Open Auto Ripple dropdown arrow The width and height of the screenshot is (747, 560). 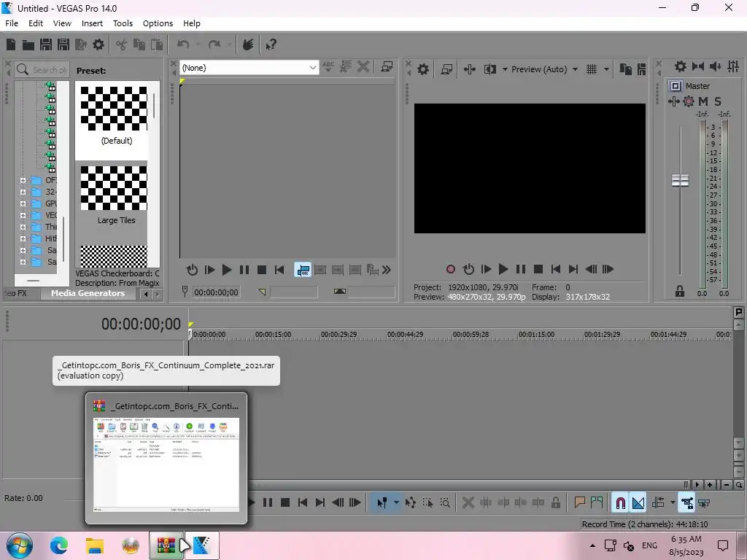(673, 502)
